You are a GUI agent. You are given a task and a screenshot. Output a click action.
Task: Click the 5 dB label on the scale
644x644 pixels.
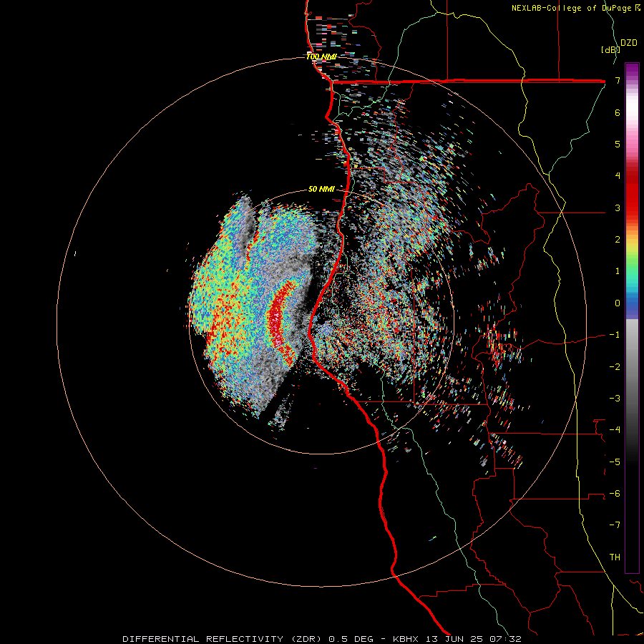(x=618, y=144)
